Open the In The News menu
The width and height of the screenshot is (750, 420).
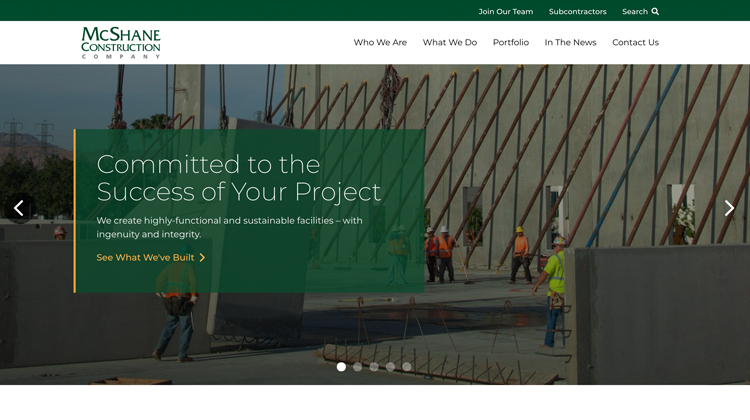[x=570, y=42]
